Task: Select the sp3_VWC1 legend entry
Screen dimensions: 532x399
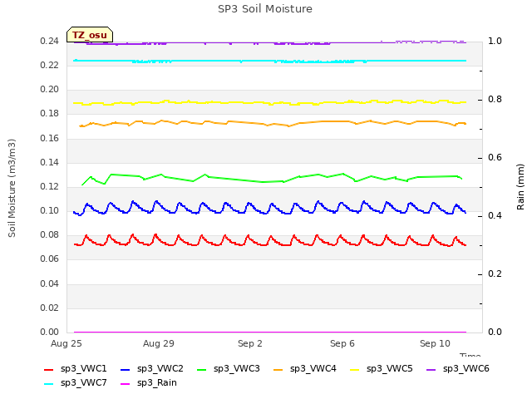Action: 76,368
